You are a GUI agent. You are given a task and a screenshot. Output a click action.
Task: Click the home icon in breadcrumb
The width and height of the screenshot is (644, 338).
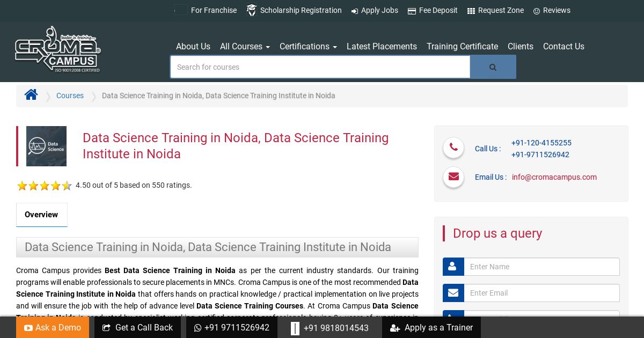tap(31, 95)
